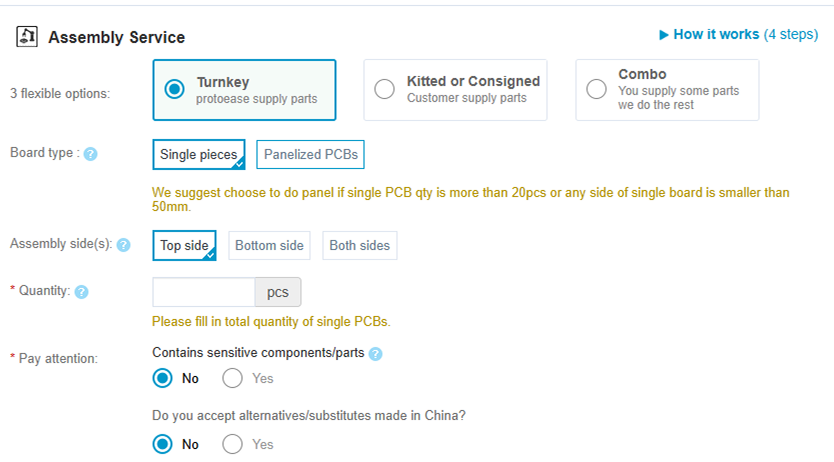This screenshot has height=462, width=834.
Task: Set assembly to Bottom side
Action: [270, 245]
